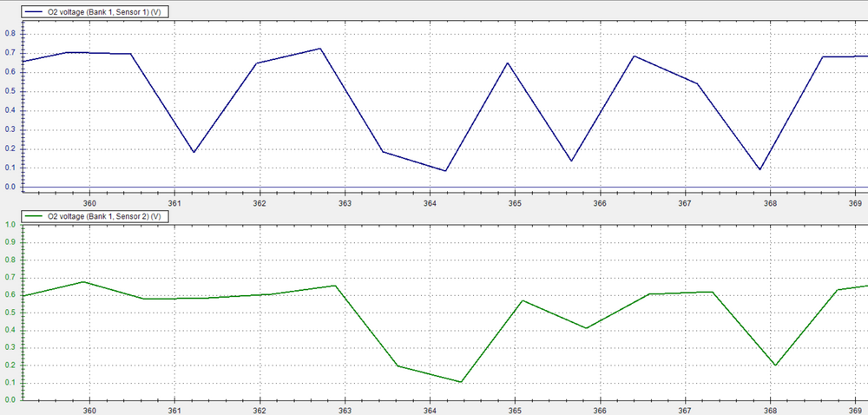Click the 360 time label under the green graph

pos(89,411)
